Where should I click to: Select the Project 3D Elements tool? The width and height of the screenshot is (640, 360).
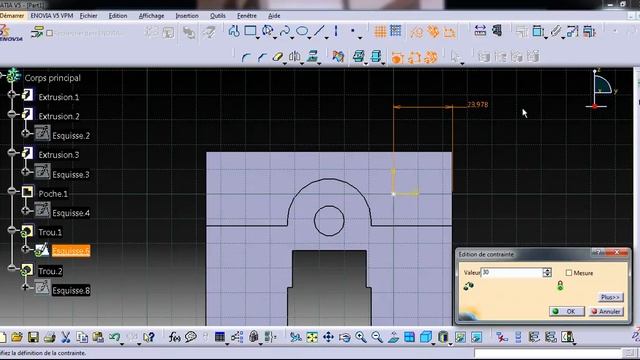312,57
